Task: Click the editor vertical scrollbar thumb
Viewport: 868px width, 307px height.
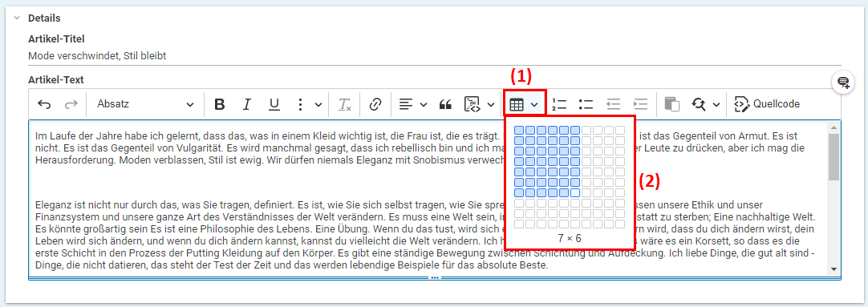Action: [834, 156]
